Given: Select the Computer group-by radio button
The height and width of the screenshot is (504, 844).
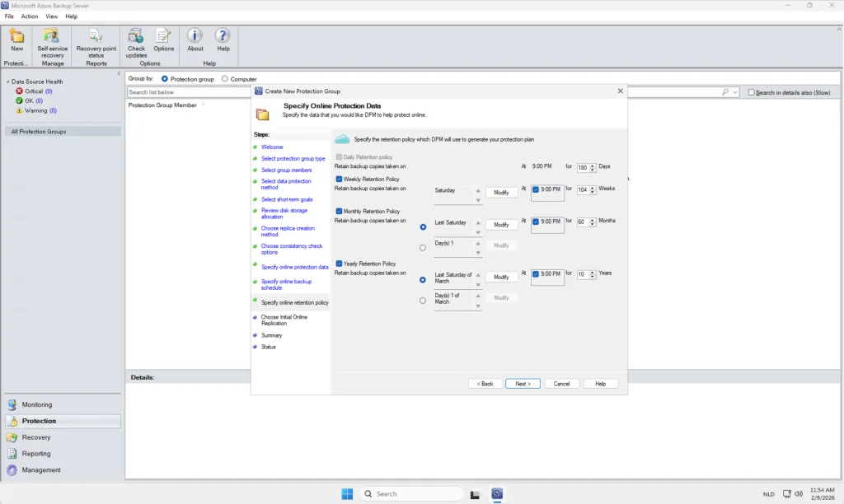Looking at the screenshot, I should click(x=225, y=79).
